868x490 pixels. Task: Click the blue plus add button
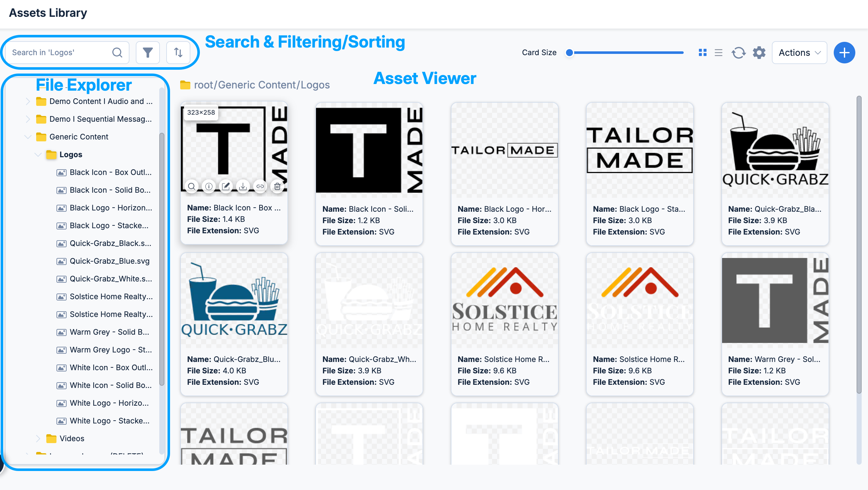click(x=844, y=53)
